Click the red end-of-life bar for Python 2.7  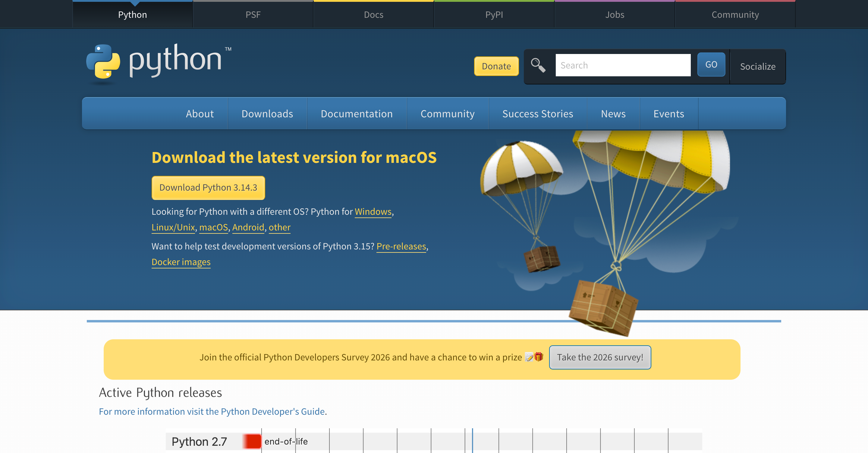252,441
